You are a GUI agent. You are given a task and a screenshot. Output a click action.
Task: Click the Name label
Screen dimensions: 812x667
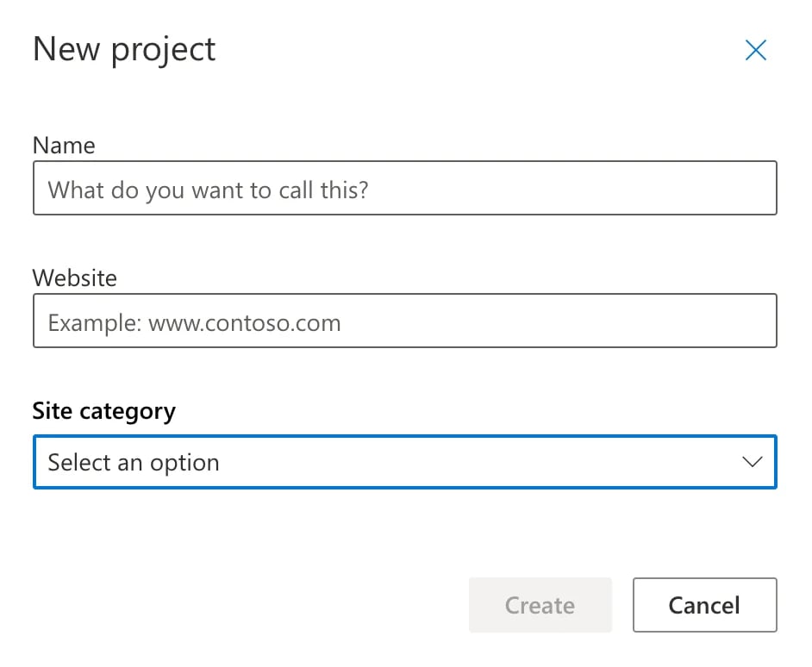coord(63,146)
